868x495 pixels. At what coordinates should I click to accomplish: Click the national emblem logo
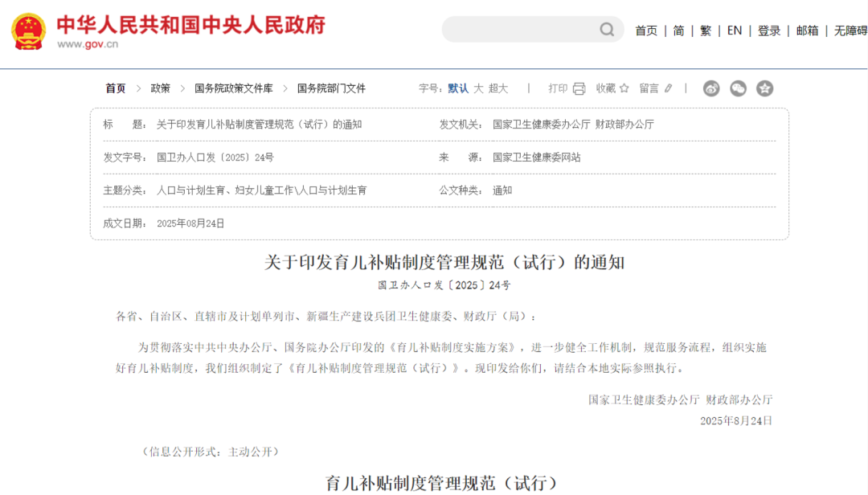29,31
